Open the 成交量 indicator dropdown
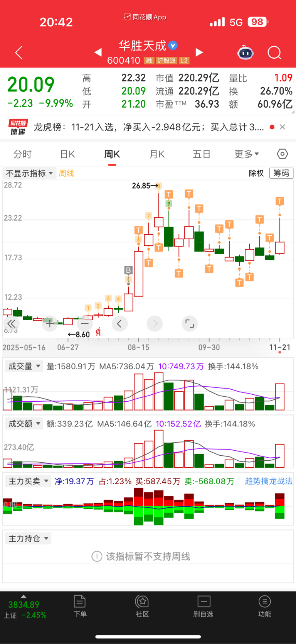This screenshot has height=644, width=296. click(25, 366)
